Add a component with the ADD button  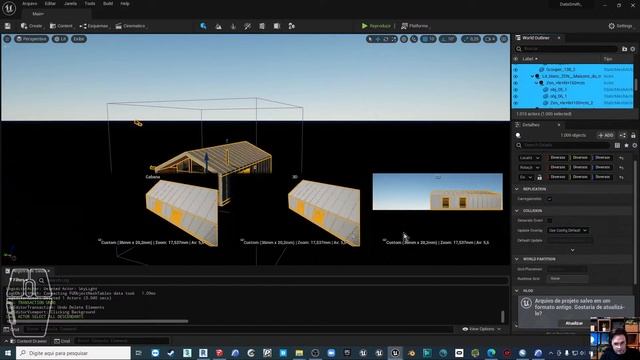coord(606,135)
